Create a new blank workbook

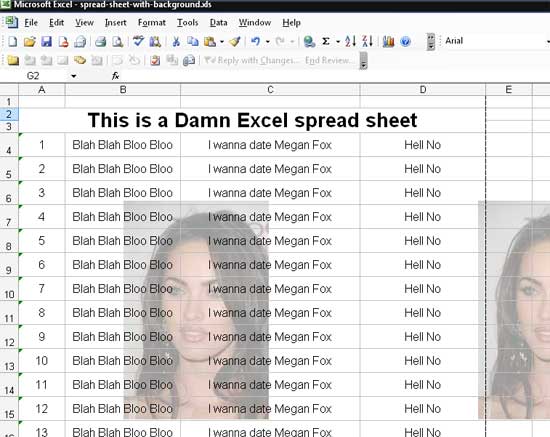pos(13,42)
